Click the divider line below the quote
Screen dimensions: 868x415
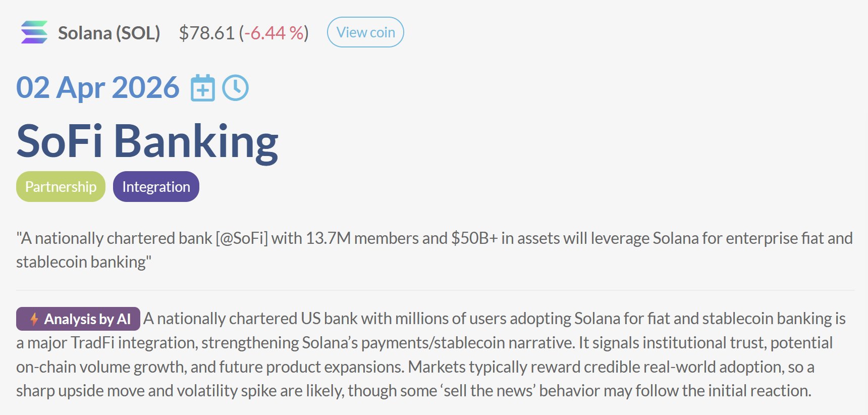coord(435,290)
